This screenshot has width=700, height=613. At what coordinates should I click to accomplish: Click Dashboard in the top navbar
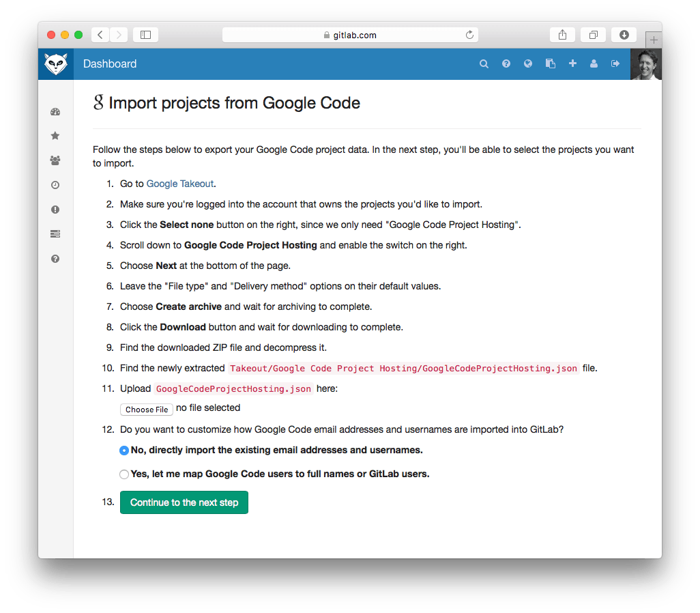coord(110,63)
